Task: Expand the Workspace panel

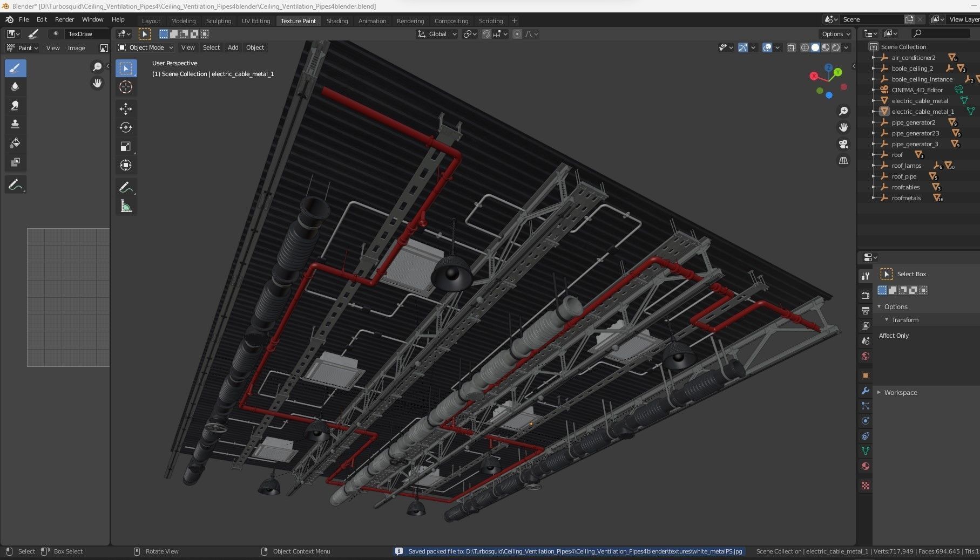Action: coord(879,392)
